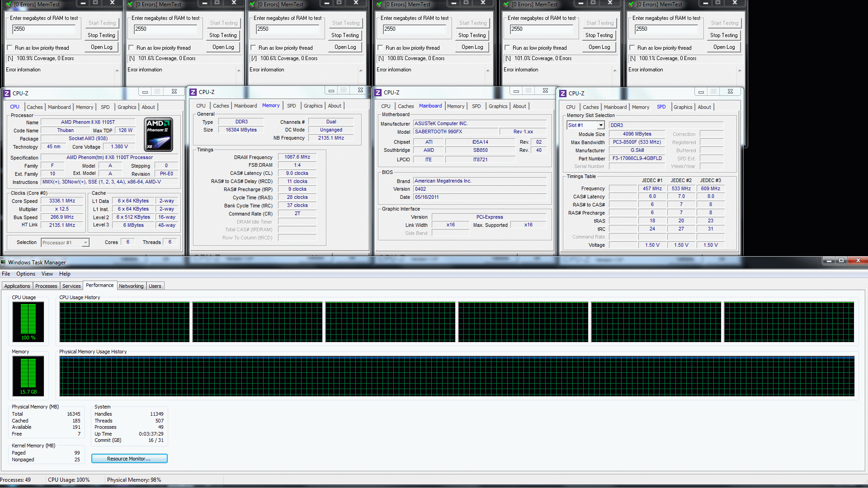The height and width of the screenshot is (488, 868).
Task: Enable low priority thread in the 101.6% Coverage MemTest
Action: [131, 47]
